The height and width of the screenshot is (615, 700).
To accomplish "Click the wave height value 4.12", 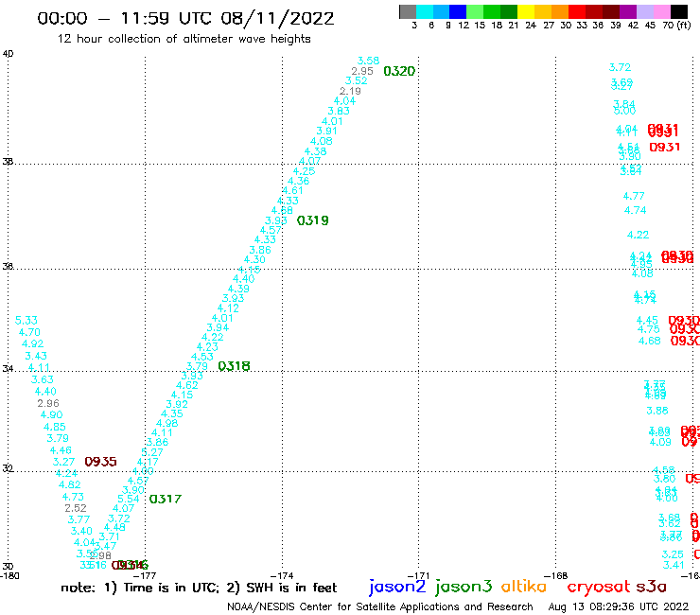I will tap(228, 308).
